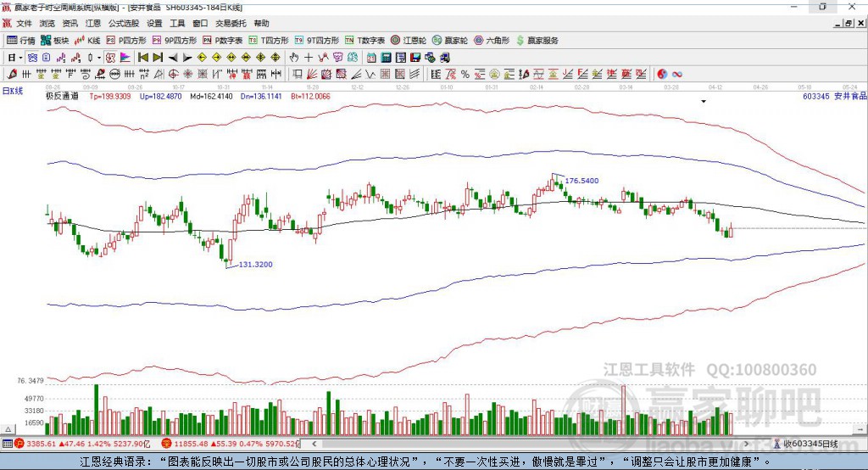The width and height of the screenshot is (868, 470).
Task: Click the small black triangle marker above chart
Action: pyautogui.click(x=704, y=102)
